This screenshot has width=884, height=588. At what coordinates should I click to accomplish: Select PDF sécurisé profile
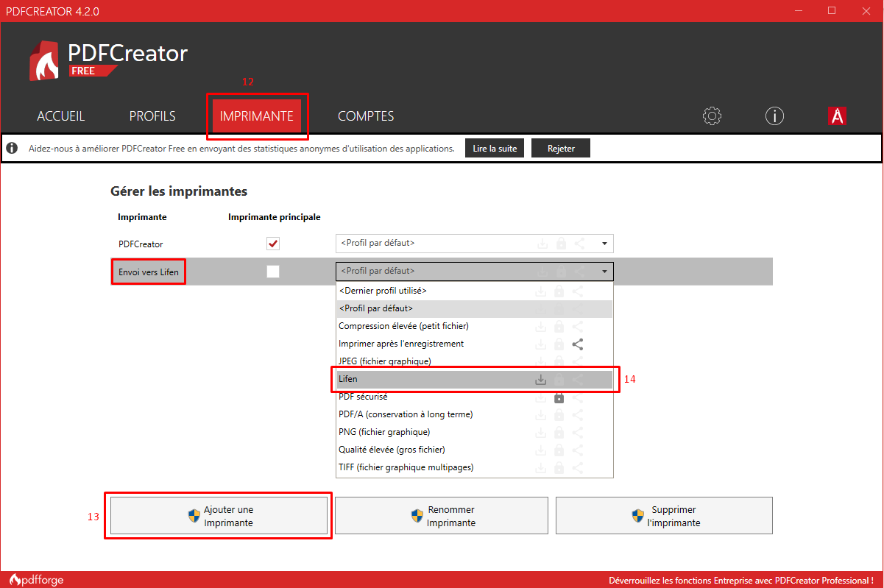point(475,397)
